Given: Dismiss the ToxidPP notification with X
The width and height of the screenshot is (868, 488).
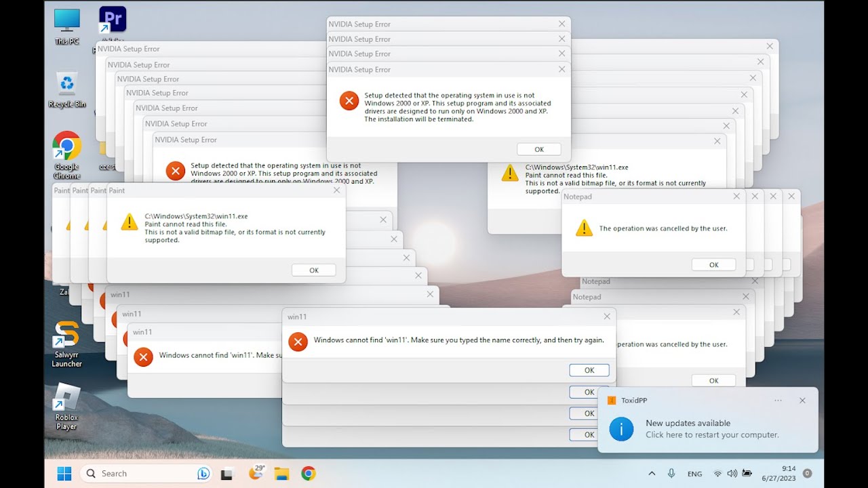Looking at the screenshot, I should coord(802,401).
